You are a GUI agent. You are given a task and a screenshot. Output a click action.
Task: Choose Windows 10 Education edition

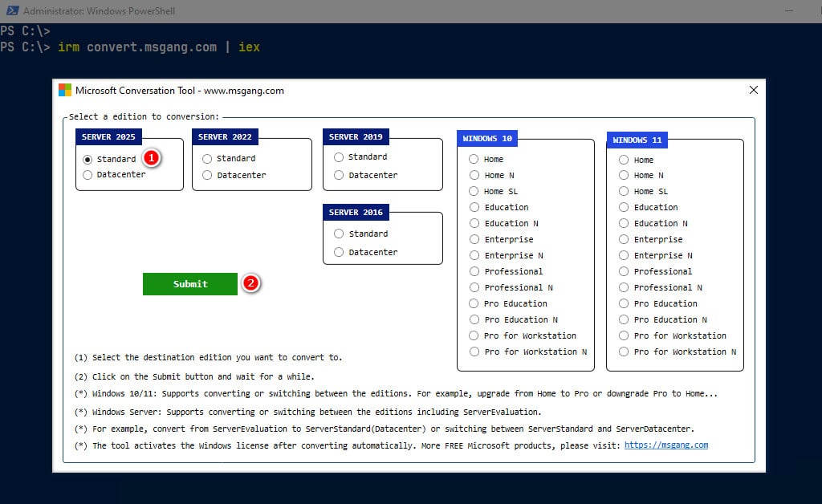point(474,207)
